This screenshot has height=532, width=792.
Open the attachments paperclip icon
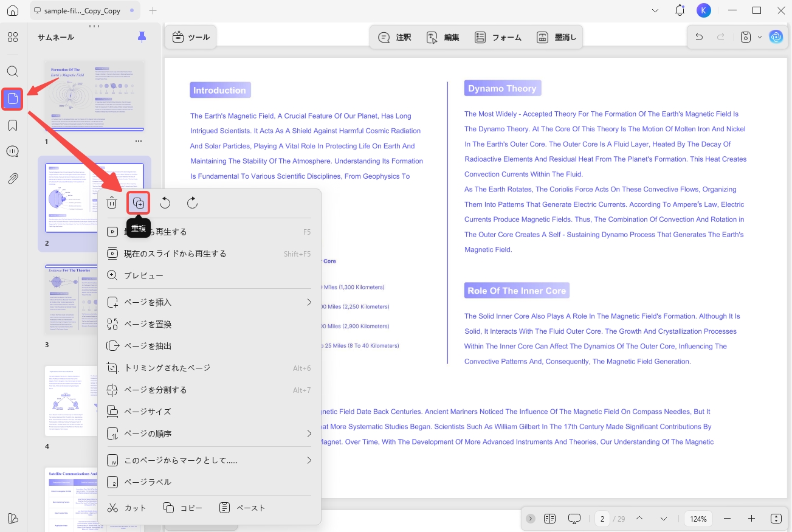pyautogui.click(x=13, y=178)
